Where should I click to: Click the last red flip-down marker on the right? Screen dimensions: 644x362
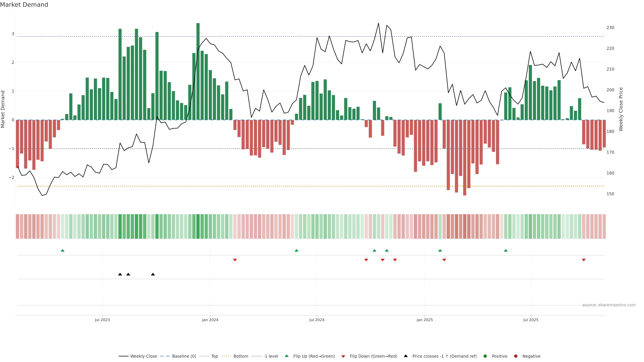[x=584, y=260]
